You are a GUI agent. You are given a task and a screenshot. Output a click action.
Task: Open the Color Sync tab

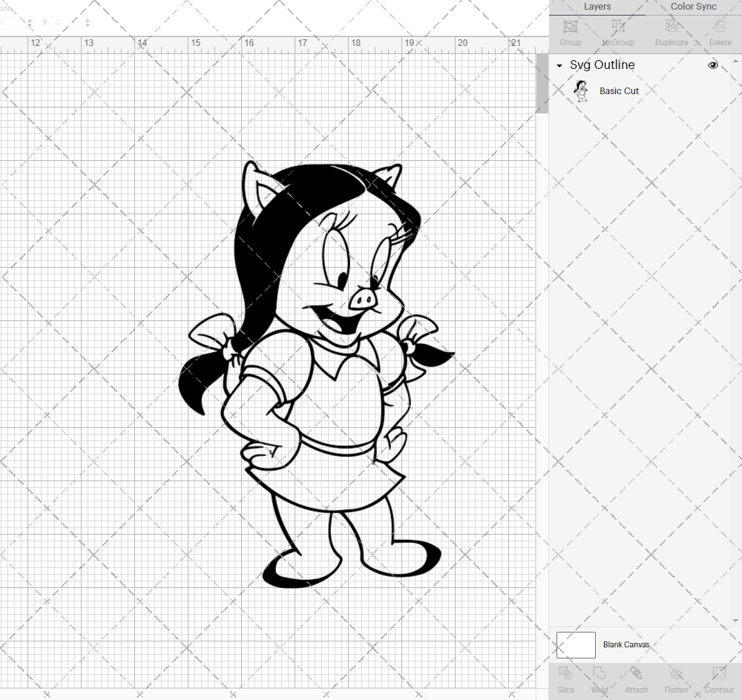pos(693,7)
